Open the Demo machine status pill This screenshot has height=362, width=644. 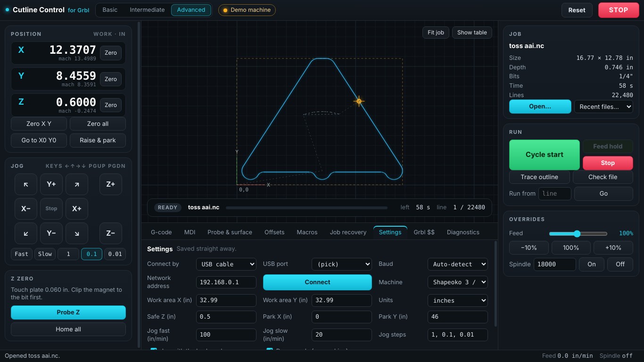click(x=247, y=10)
